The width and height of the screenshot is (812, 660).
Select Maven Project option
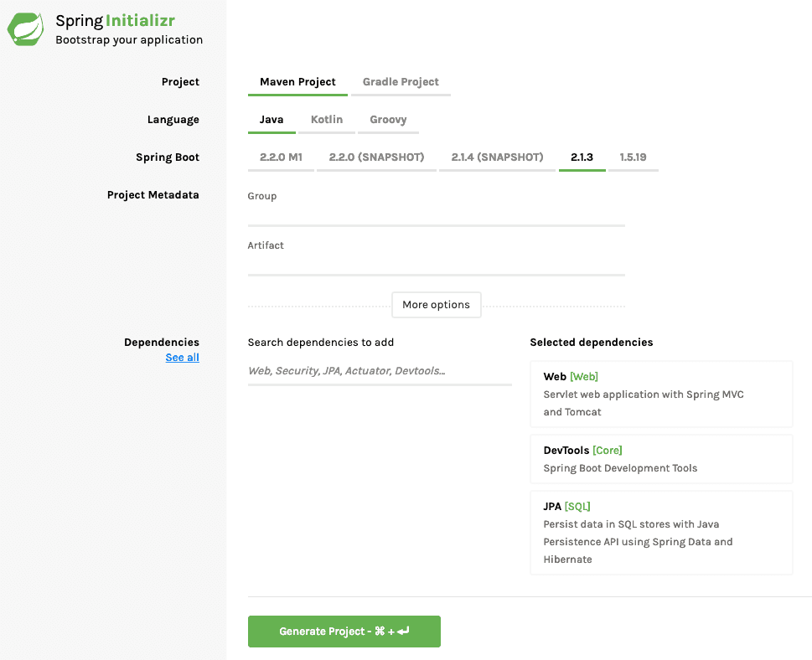[297, 82]
